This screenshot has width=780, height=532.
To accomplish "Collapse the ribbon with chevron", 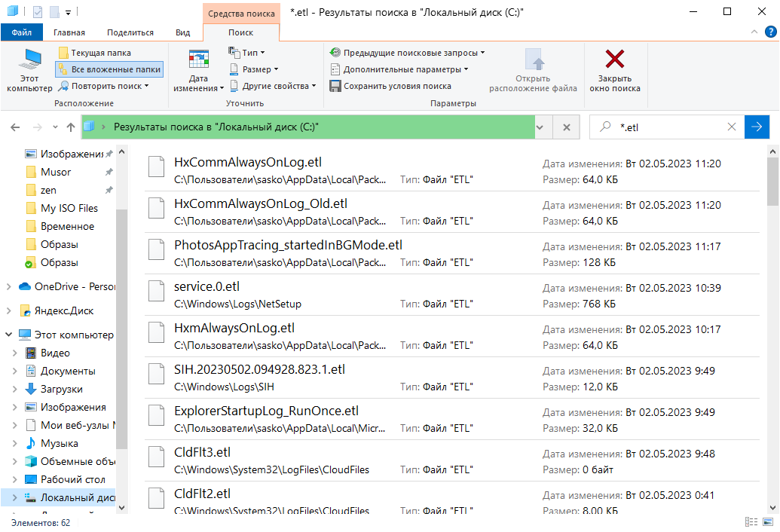I will 754,32.
